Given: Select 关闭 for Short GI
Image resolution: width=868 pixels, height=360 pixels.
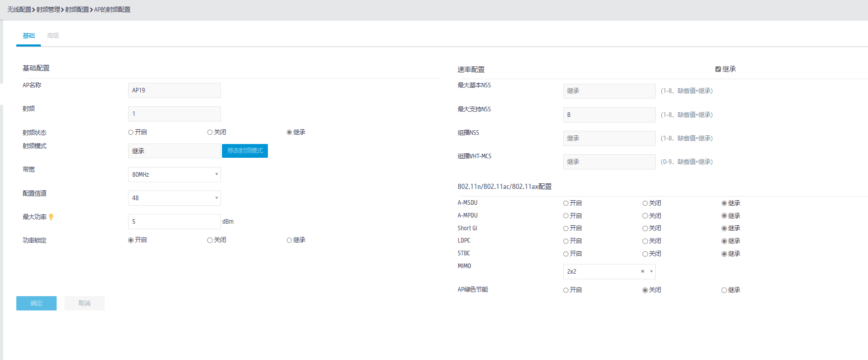Looking at the screenshot, I should click(645, 228).
